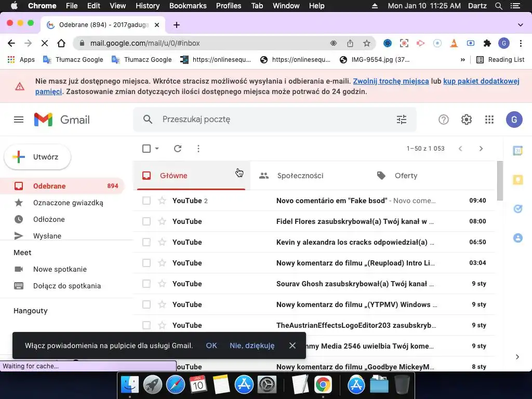Tick checkbox for Kevin y alexandra email
The width and height of the screenshot is (532, 399).
(x=147, y=242)
